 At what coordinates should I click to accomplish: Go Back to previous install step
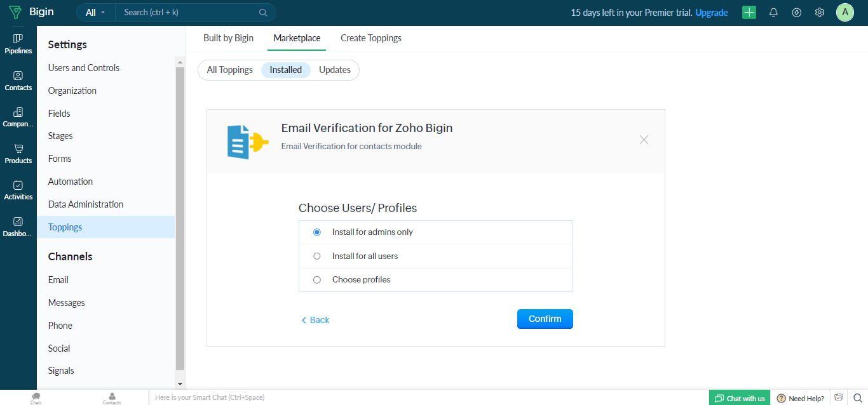(x=315, y=320)
